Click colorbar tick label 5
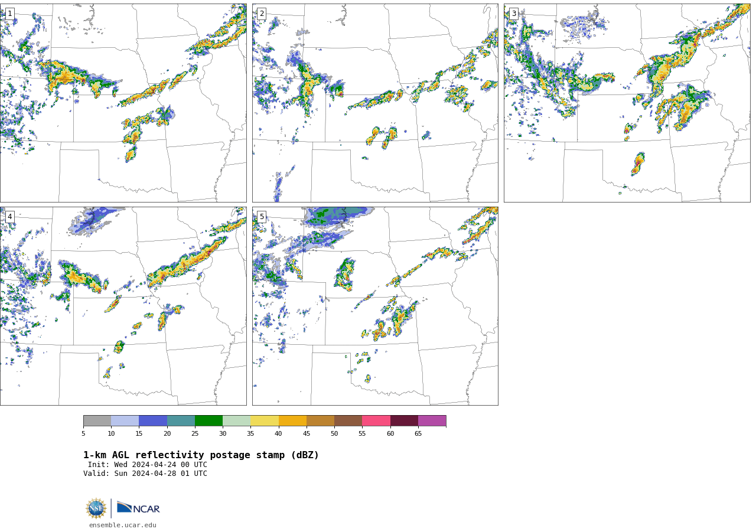 [83, 434]
